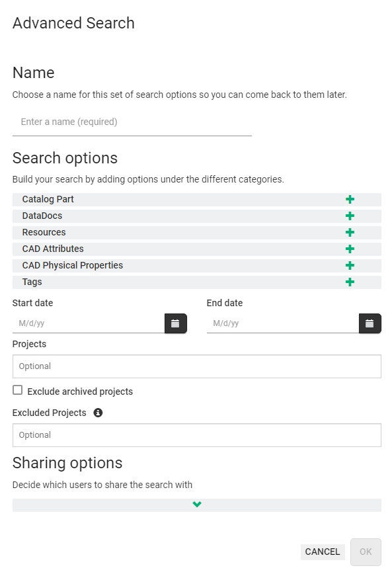
Task: Open the Start date calendar picker
Action: tap(175, 323)
